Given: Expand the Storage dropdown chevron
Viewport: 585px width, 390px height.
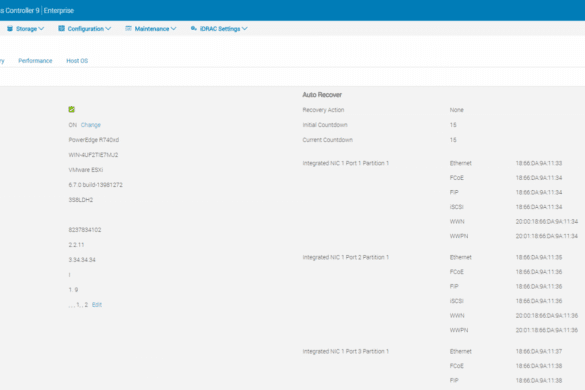Looking at the screenshot, I should pos(41,29).
